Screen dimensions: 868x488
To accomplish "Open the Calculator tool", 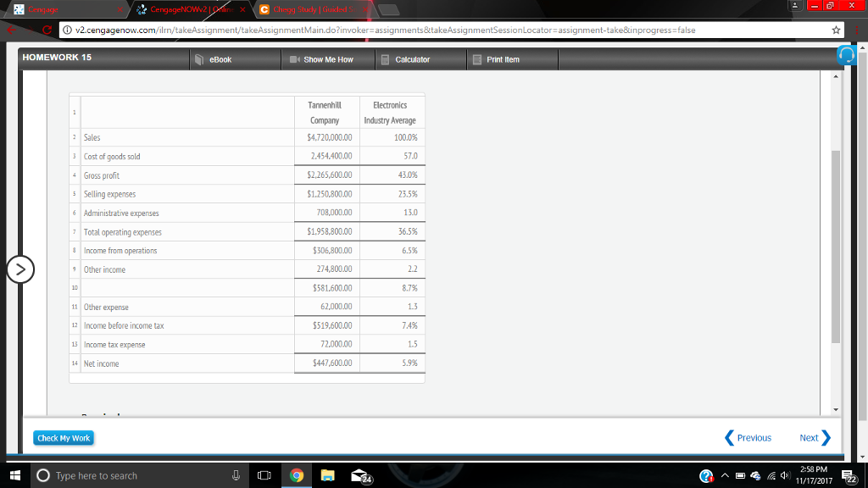I will coord(405,59).
